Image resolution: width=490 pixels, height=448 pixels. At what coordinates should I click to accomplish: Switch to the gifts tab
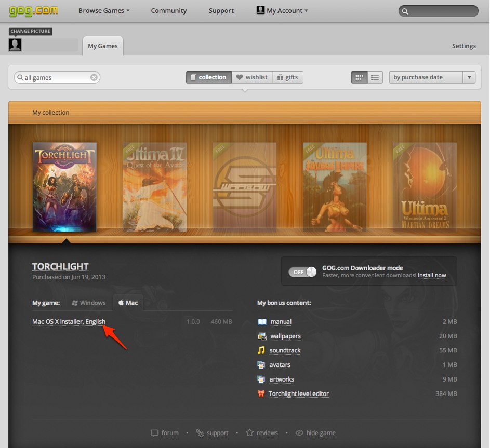tap(288, 77)
